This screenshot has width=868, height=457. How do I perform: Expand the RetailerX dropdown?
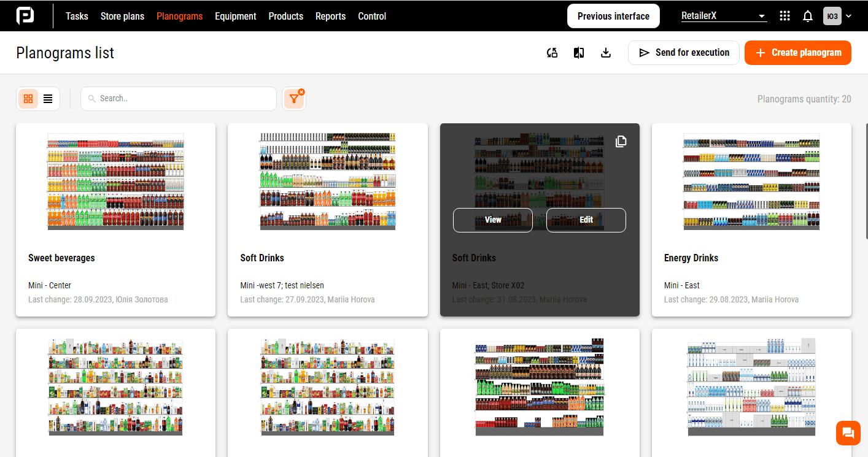[x=724, y=16]
